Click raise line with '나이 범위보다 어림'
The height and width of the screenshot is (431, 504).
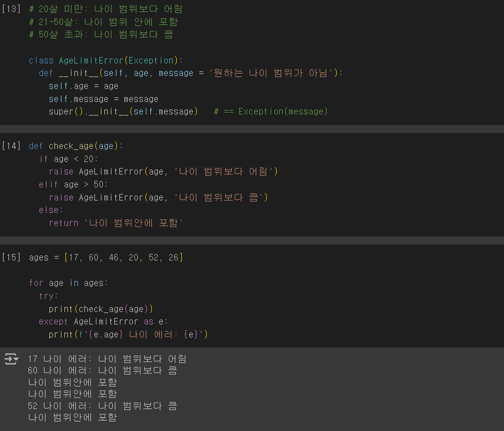163,171
